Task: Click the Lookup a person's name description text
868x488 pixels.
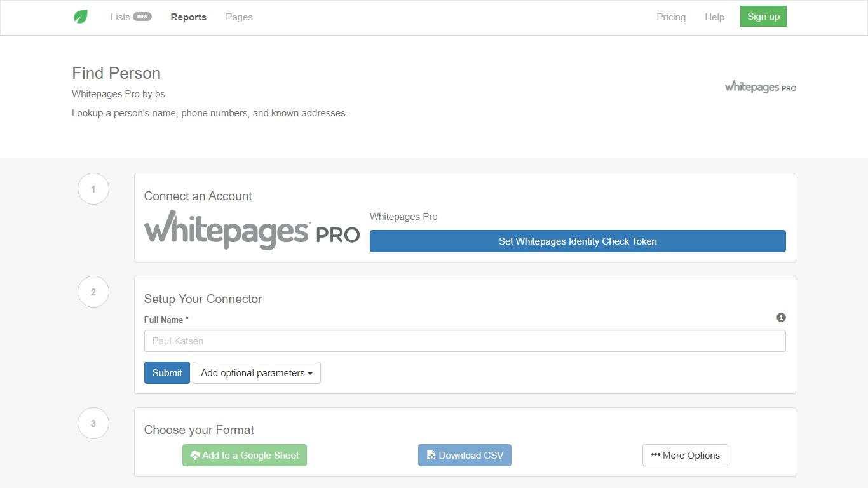Action: [x=210, y=113]
